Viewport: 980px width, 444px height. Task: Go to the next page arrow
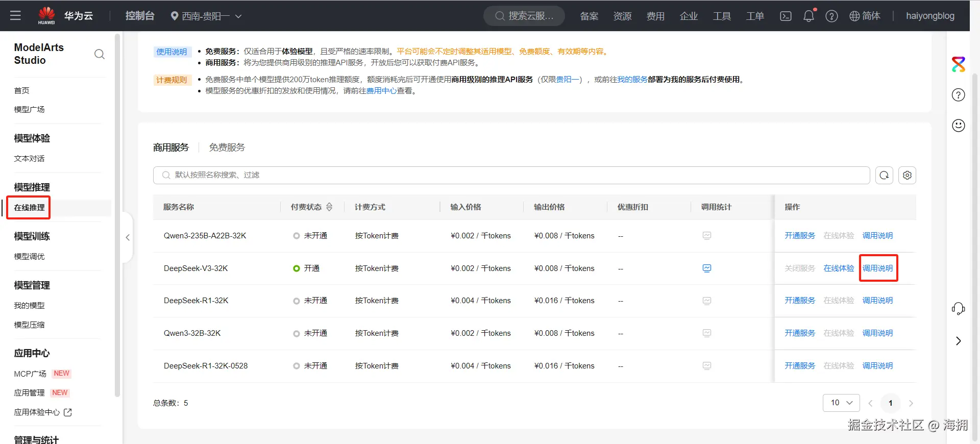[911, 403]
